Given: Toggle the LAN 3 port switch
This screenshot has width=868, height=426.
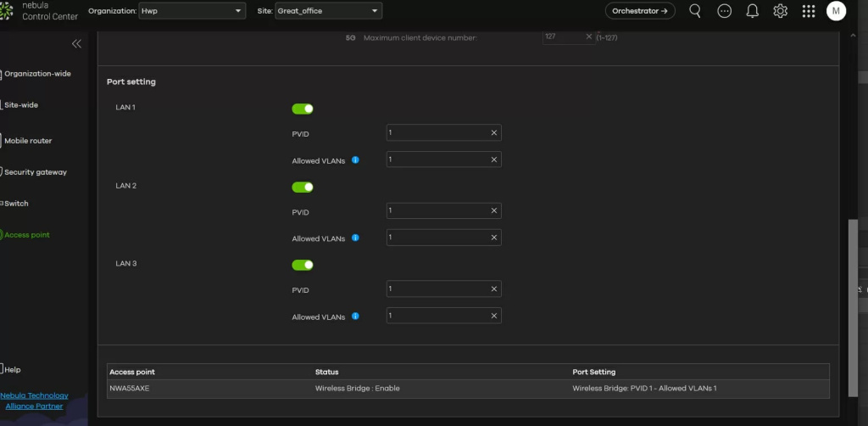Looking at the screenshot, I should pos(303,265).
